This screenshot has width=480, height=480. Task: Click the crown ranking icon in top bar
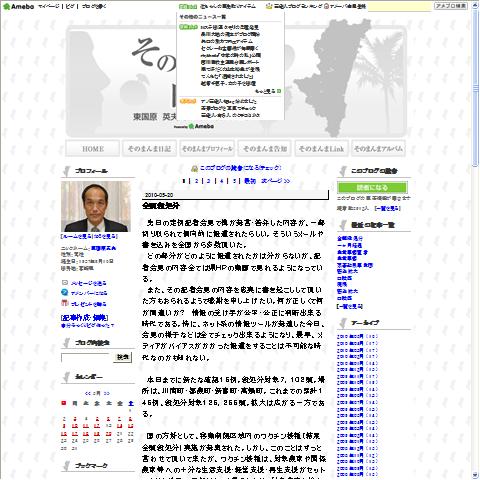269,6
